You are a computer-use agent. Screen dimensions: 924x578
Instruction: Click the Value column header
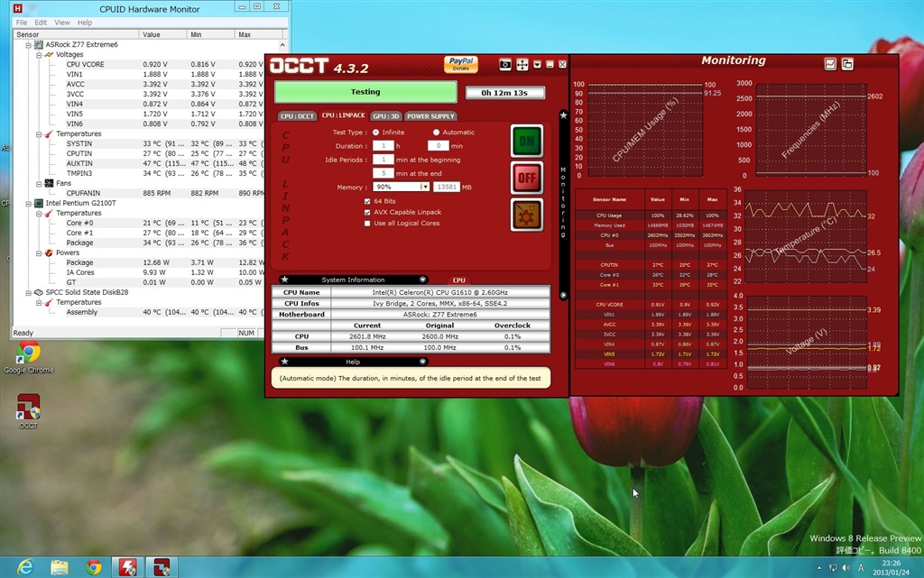(x=163, y=35)
